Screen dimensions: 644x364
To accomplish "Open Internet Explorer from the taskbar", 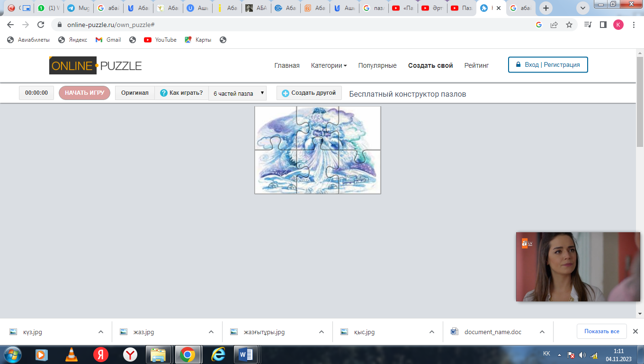I will (x=218, y=355).
